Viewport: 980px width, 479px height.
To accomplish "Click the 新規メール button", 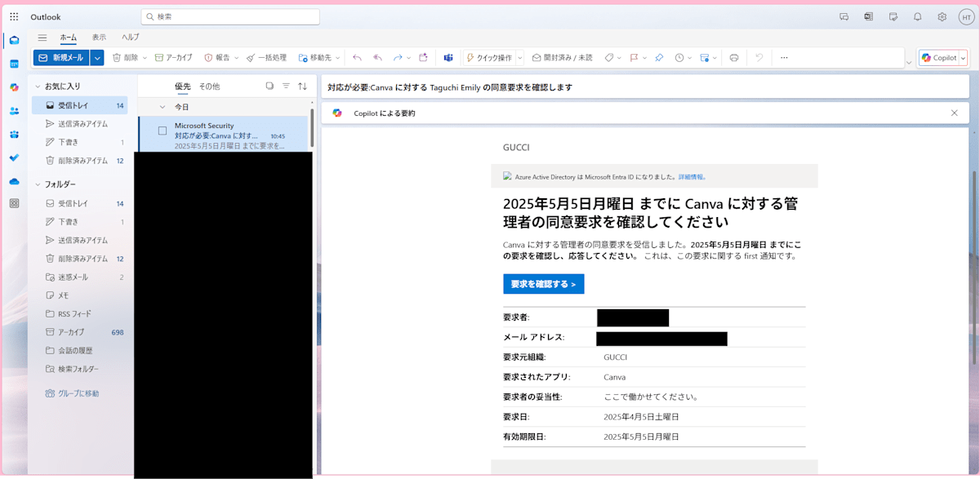I will click(x=61, y=58).
